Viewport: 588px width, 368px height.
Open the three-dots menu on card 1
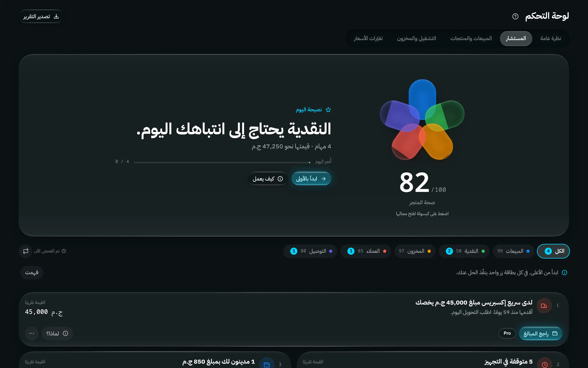pyautogui.click(x=32, y=333)
